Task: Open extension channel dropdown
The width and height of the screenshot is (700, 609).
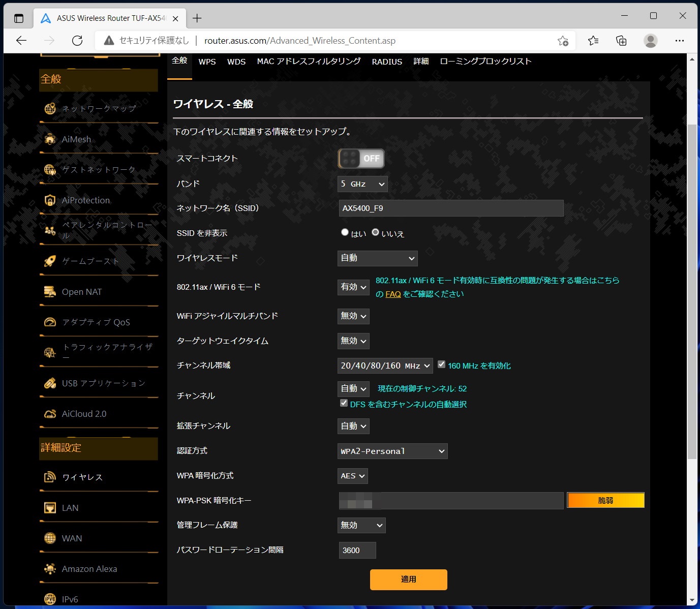Action: coord(353,426)
